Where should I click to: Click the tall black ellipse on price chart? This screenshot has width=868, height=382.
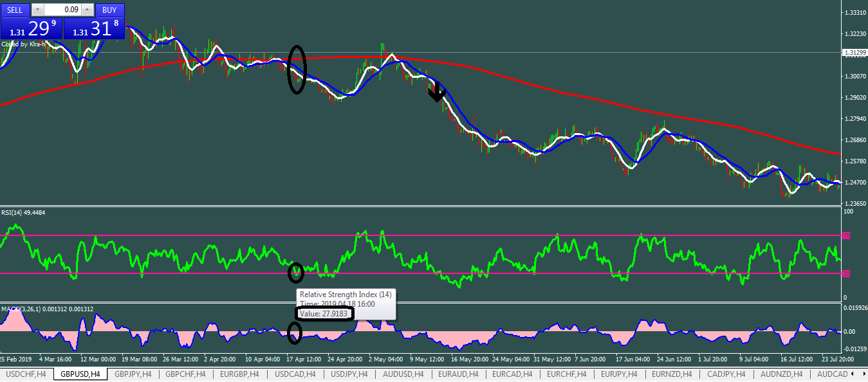(296, 69)
